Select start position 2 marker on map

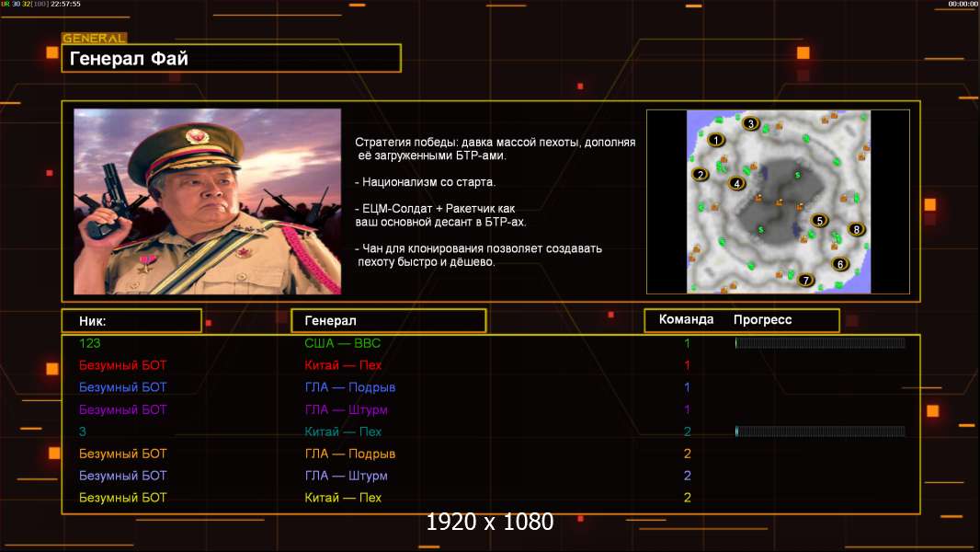tap(701, 174)
